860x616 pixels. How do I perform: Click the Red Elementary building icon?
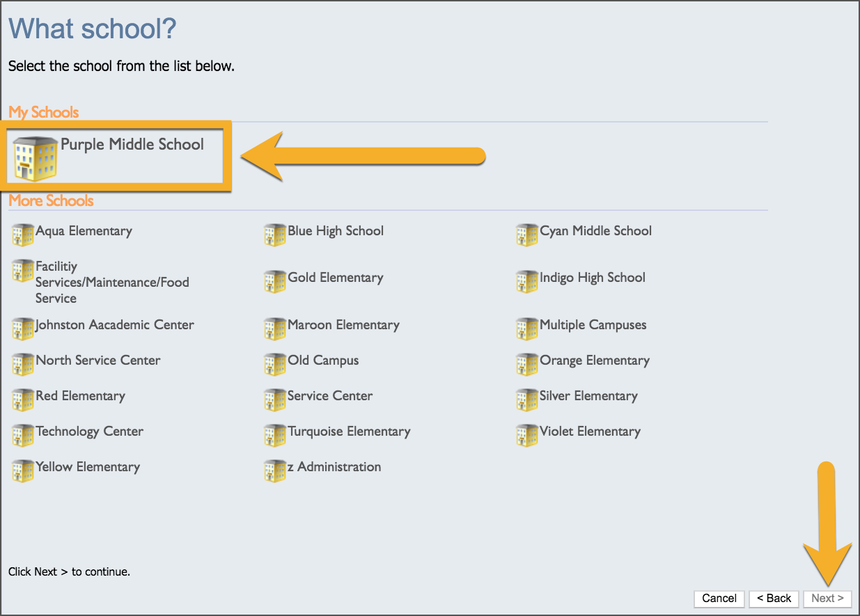23,400
